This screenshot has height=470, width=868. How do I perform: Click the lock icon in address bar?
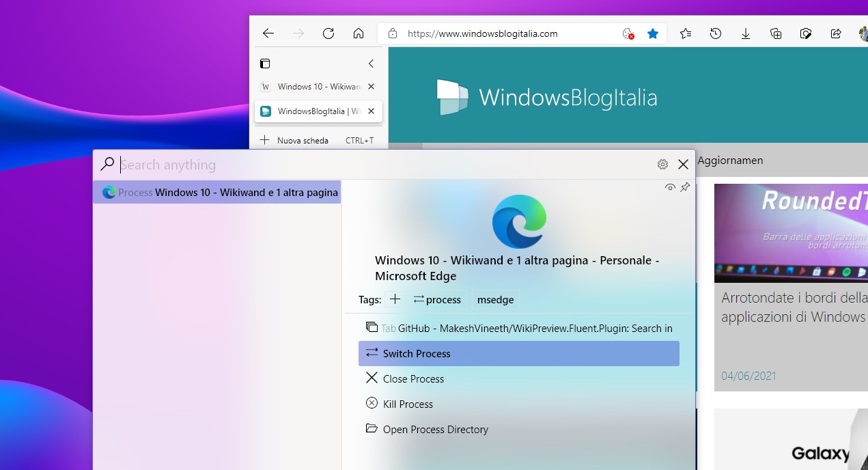tap(392, 33)
